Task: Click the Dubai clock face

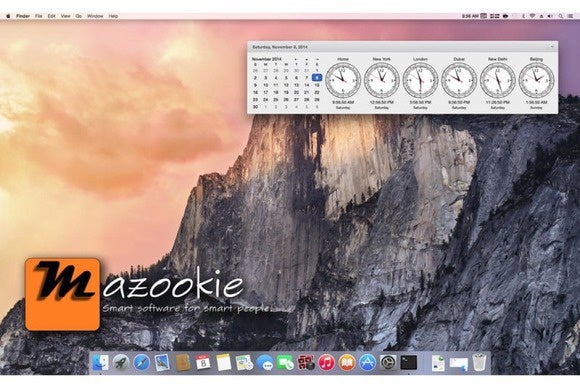Action: pos(459,80)
